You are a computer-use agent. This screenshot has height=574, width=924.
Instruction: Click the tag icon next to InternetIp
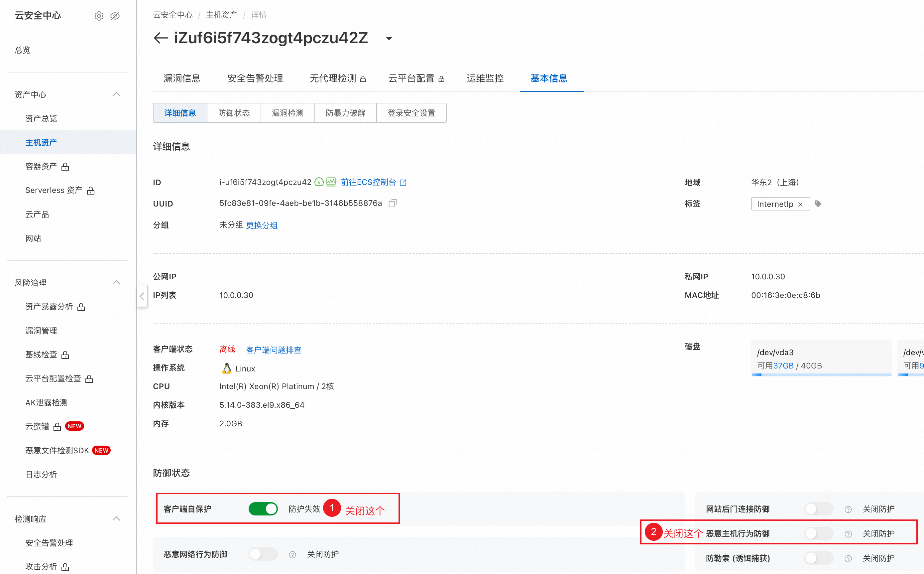pos(818,204)
